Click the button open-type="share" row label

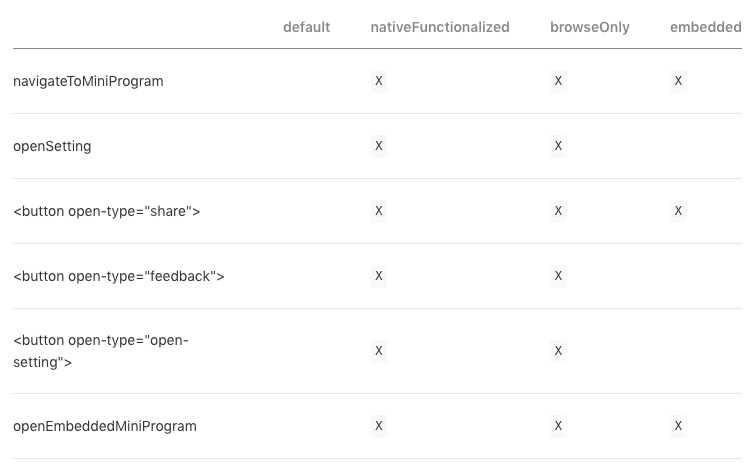pyautogui.click(x=106, y=211)
